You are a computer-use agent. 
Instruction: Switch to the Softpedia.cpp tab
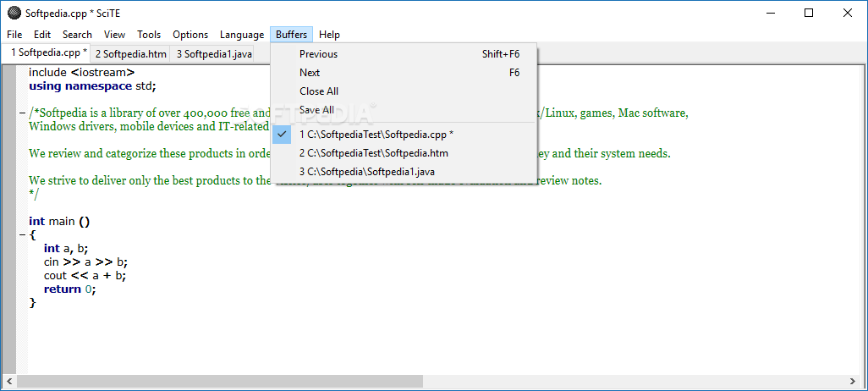point(46,52)
